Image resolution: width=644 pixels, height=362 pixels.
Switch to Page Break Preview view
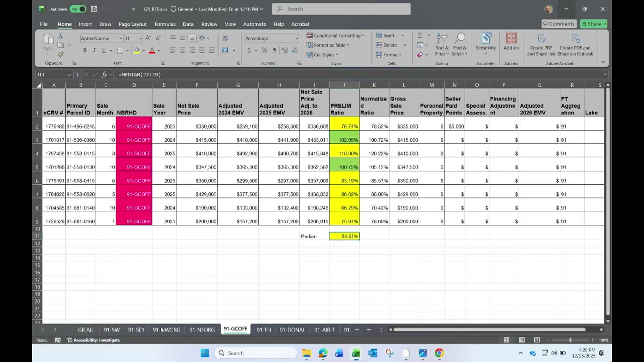[x=537, y=340]
